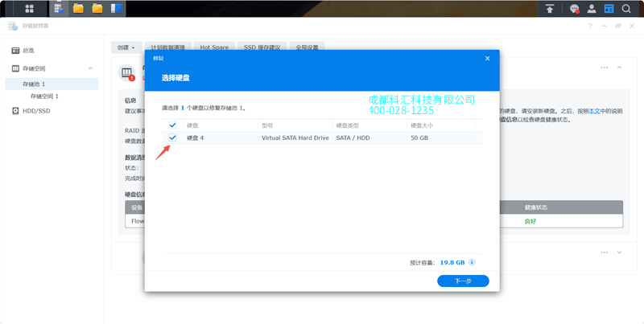Open the blue-and-white app icon in the taskbar
Screen dimensions: 644x324
point(116,8)
